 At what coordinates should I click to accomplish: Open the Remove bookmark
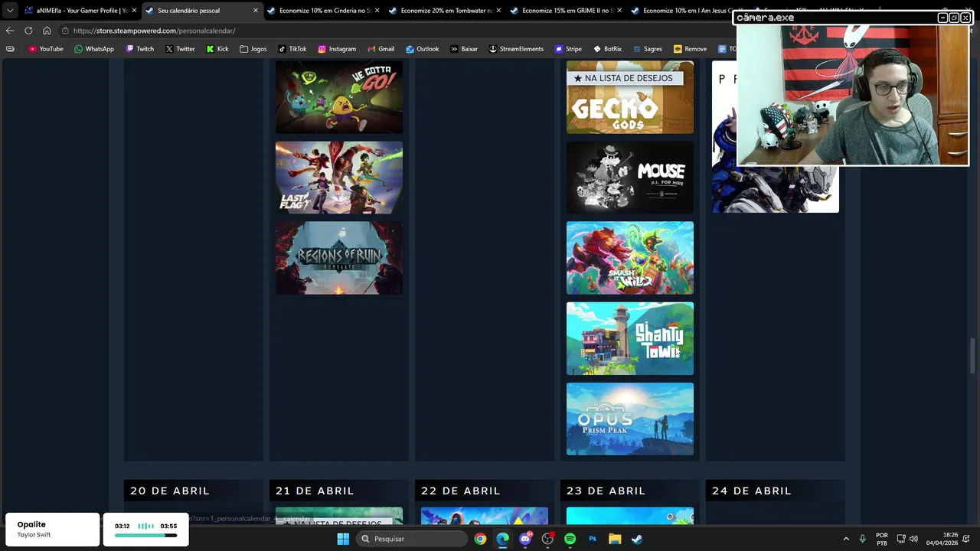pyautogui.click(x=690, y=49)
